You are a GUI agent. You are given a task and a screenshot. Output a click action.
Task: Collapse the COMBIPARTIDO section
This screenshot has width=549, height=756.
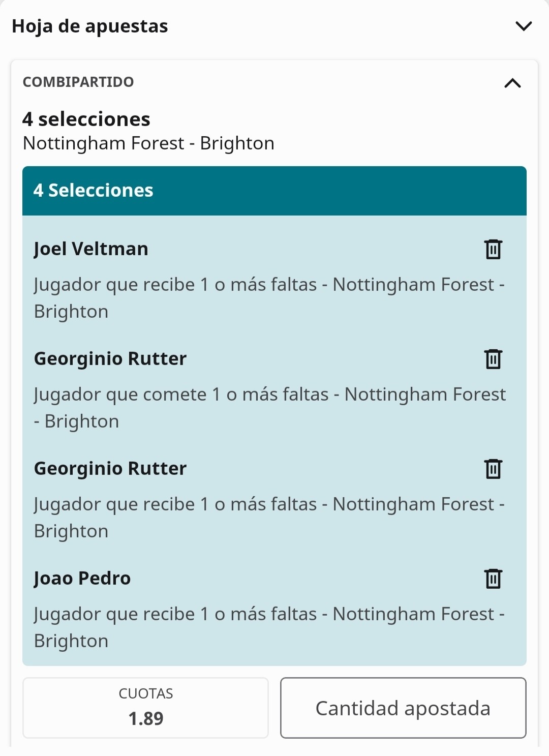pyautogui.click(x=512, y=83)
